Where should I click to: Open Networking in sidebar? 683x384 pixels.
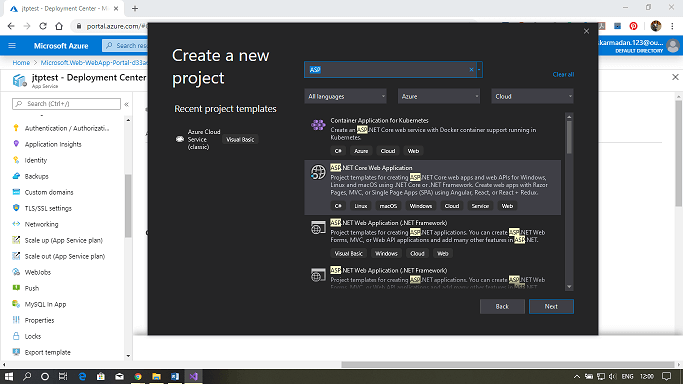pyautogui.click(x=41, y=224)
